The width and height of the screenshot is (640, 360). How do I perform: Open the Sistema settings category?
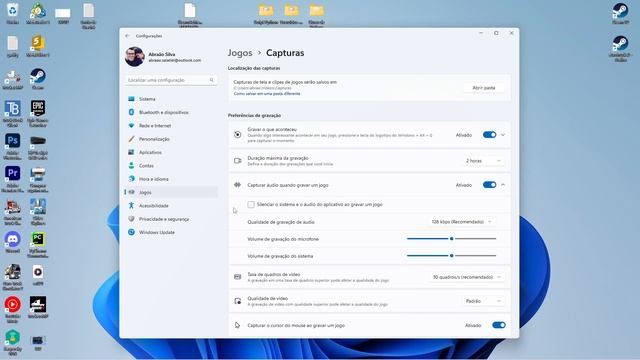171,99
